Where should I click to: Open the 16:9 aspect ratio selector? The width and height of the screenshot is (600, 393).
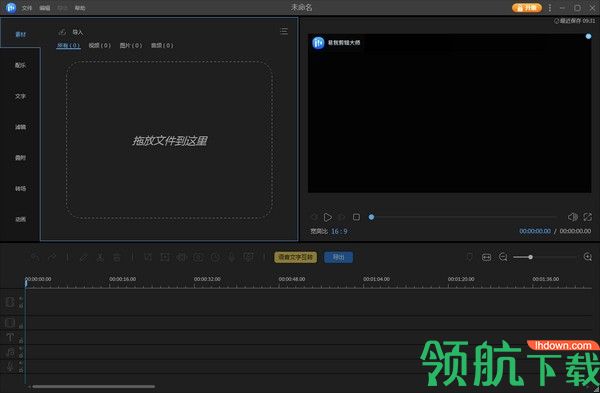point(339,232)
